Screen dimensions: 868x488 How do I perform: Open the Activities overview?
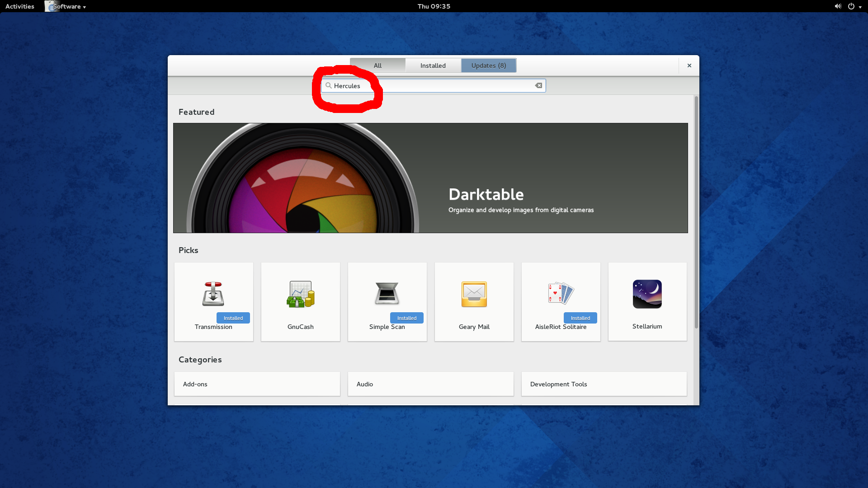click(20, 6)
